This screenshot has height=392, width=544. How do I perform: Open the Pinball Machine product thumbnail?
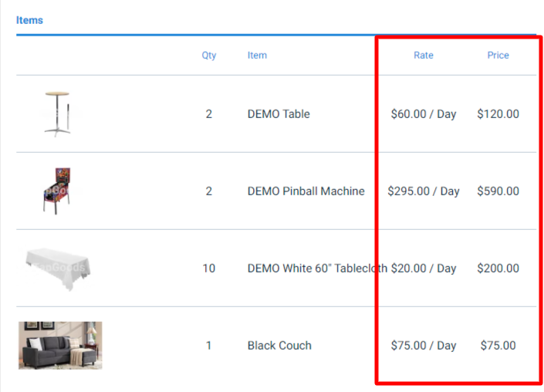click(x=58, y=191)
